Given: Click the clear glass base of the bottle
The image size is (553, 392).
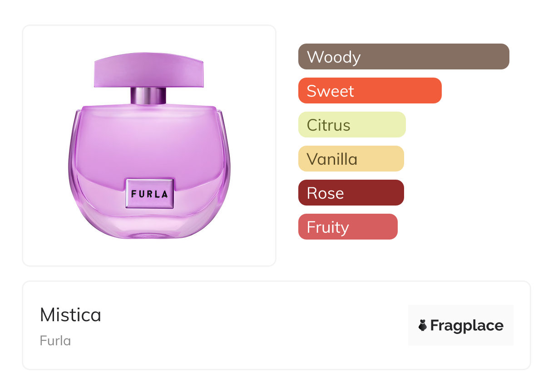Looking at the screenshot, I should coord(149,227).
